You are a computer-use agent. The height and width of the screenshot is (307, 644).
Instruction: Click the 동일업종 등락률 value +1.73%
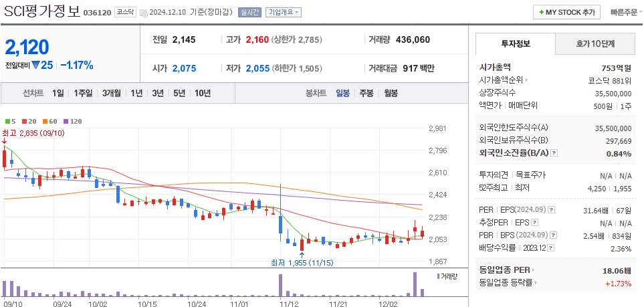(618, 283)
